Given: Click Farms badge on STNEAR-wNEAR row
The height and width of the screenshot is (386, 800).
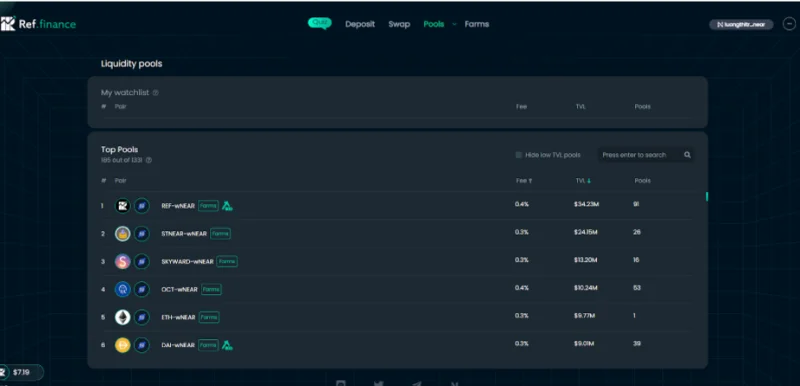Looking at the screenshot, I should (x=220, y=234).
